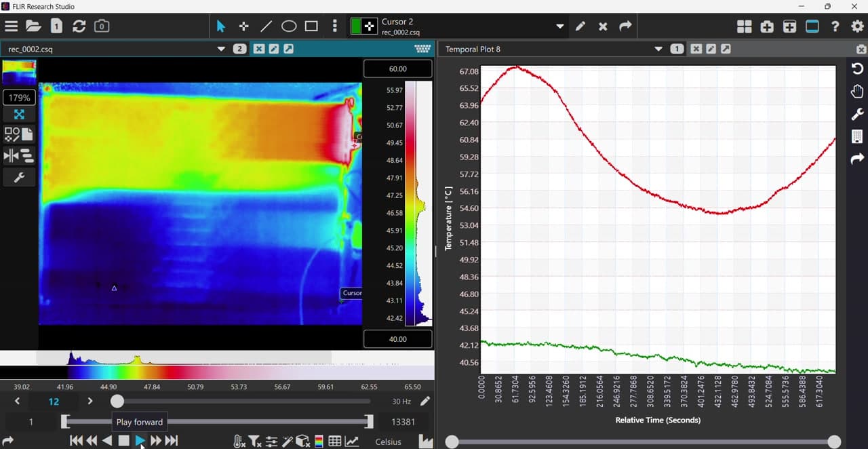Pop out the Temporal Plot panel
The image size is (868, 449).
(726, 49)
